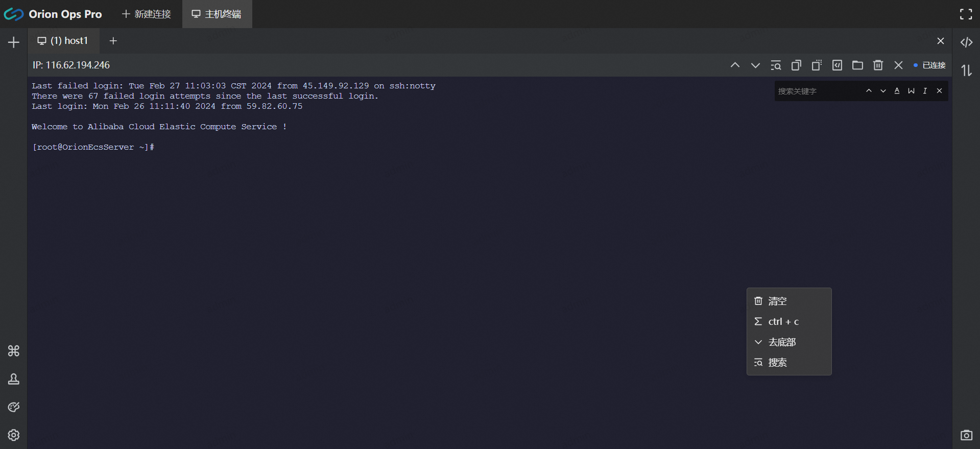Open the settings gear in left sidebar
This screenshot has width=980, height=449.
click(14, 435)
